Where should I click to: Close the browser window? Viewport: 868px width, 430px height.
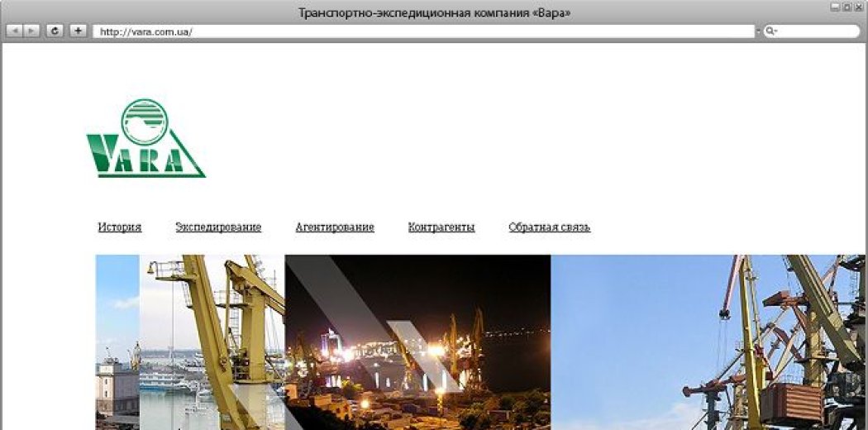point(859,7)
